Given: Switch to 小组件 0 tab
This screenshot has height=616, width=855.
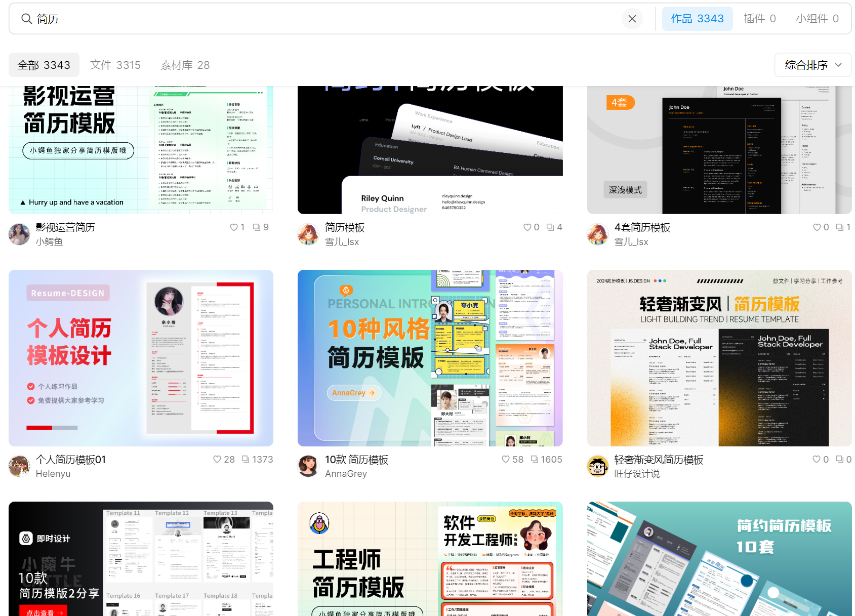Looking at the screenshot, I should pos(817,19).
